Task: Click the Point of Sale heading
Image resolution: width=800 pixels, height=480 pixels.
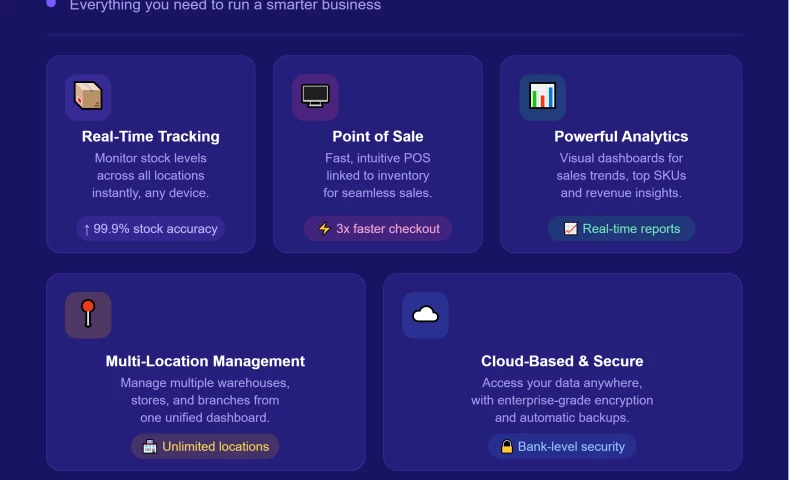Action: 378,136
